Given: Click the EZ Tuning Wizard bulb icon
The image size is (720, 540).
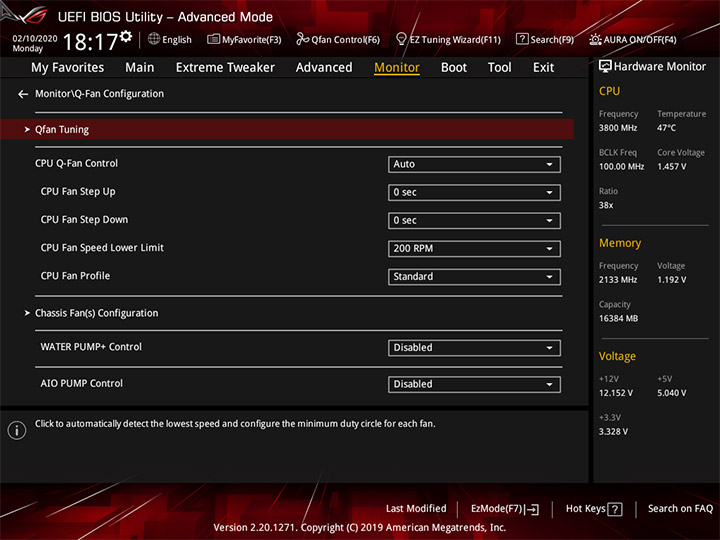Looking at the screenshot, I should 401,39.
